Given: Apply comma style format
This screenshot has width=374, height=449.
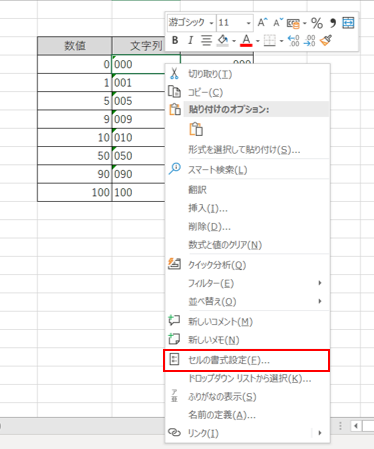Looking at the screenshot, I should click(x=332, y=23).
